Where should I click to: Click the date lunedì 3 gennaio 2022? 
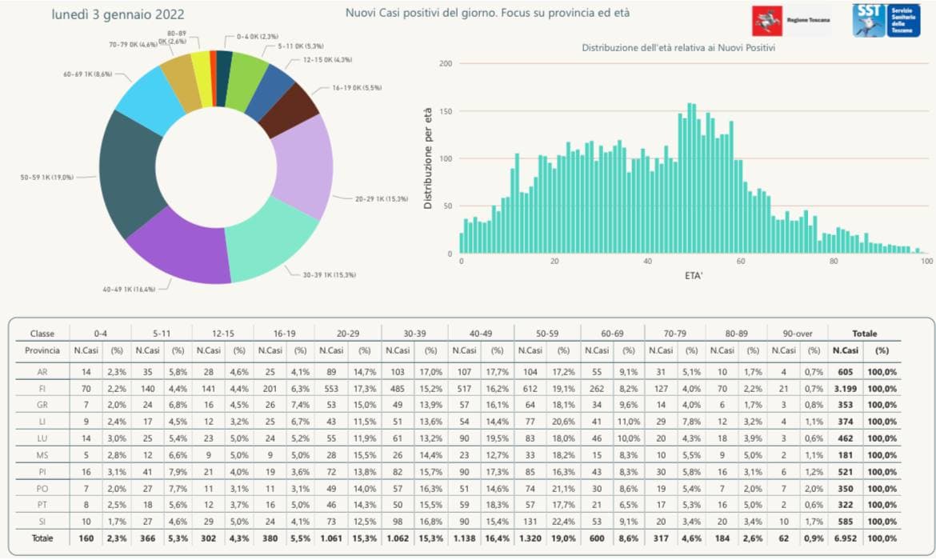coord(118,15)
